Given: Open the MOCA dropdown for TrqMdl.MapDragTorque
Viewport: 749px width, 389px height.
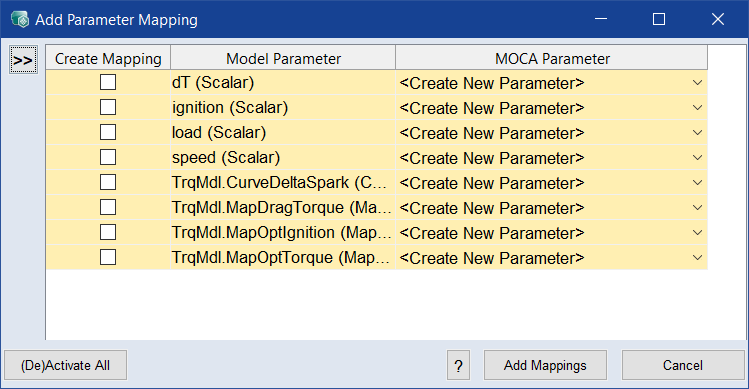Looking at the screenshot, I should pyautogui.click(x=697, y=207).
